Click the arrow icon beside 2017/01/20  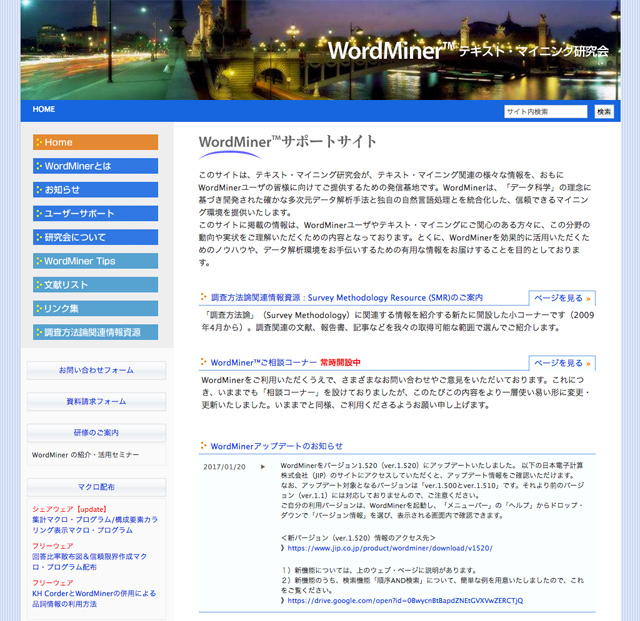[x=263, y=467]
